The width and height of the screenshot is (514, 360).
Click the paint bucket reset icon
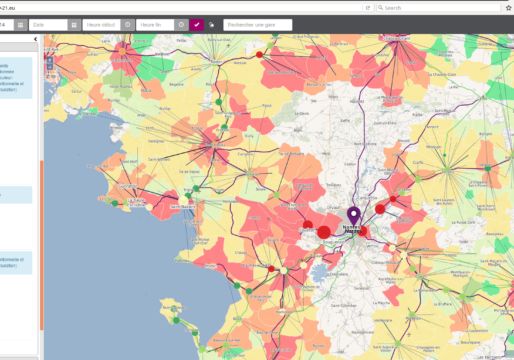(211, 25)
